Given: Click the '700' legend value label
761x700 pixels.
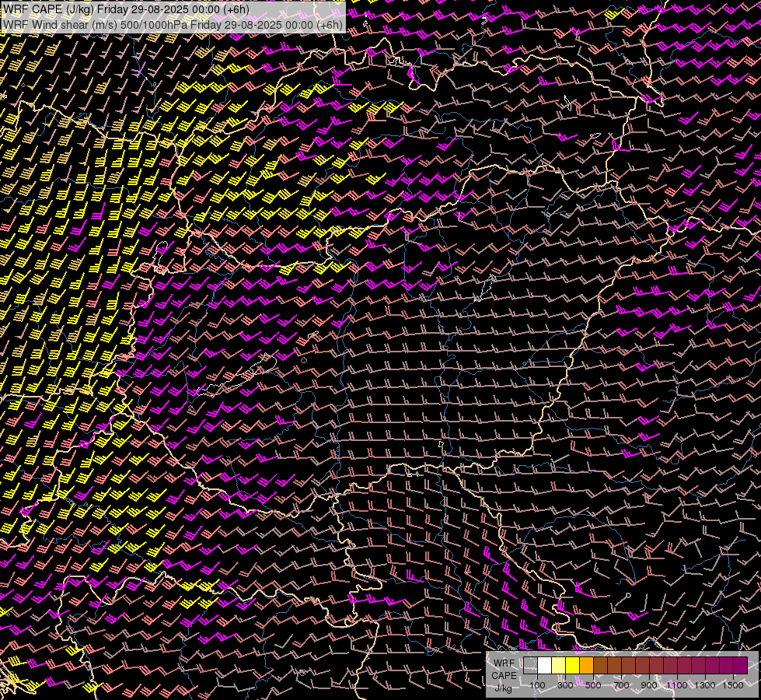Looking at the screenshot, I should click(621, 685).
